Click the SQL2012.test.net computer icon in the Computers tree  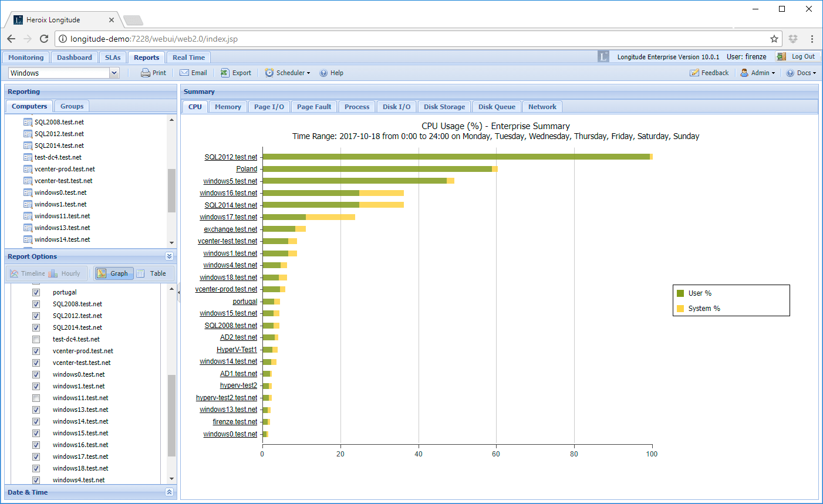tap(28, 134)
